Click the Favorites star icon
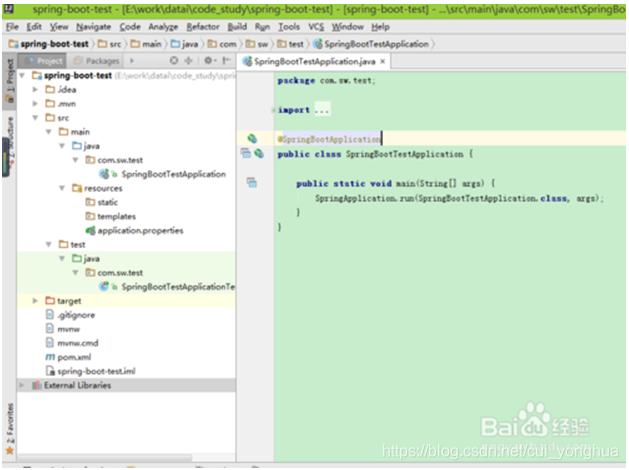 [10, 451]
